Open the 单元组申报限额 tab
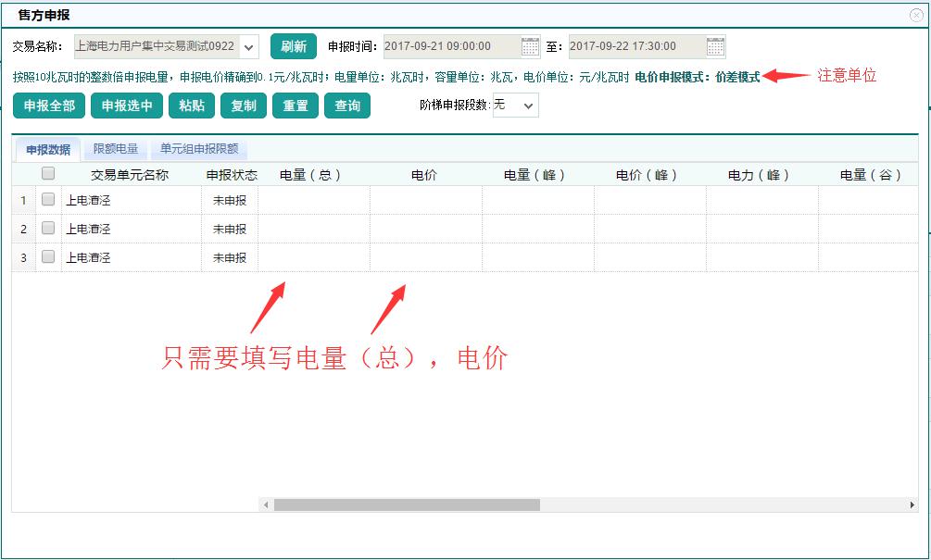The image size is (931, 560). (x=198, y=149)
